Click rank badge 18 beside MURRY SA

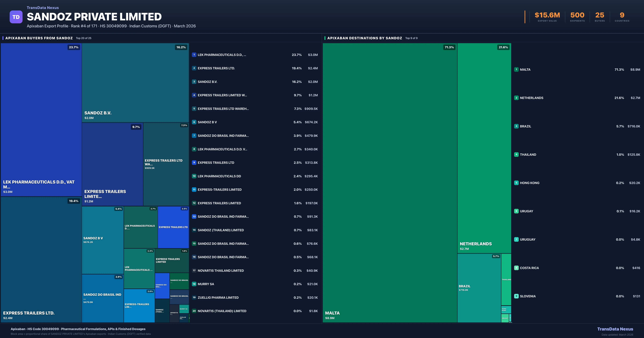(x=194, y=284)
